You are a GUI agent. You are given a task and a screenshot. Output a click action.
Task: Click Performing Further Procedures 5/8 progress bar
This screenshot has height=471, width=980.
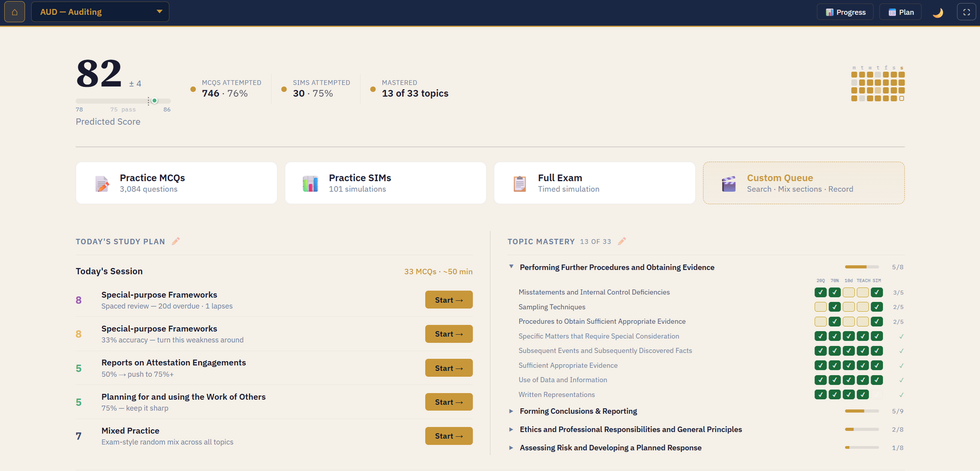(862, 267)
